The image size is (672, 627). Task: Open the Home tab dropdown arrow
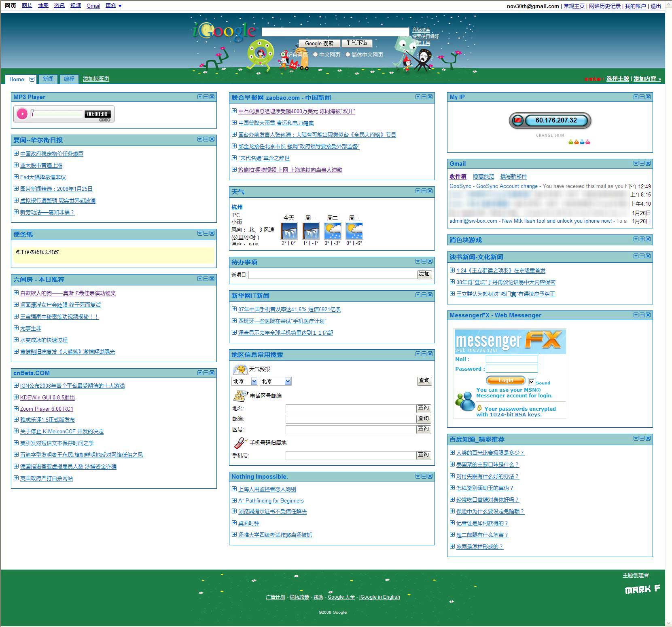(x=32, y=79)
